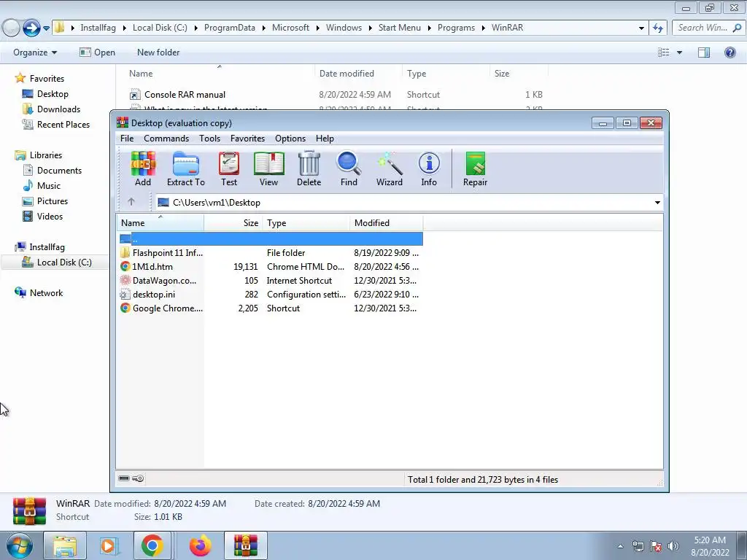Open WinRAR File menu
The width and height of the screenshot is (747, 560).
coord(127,139)
